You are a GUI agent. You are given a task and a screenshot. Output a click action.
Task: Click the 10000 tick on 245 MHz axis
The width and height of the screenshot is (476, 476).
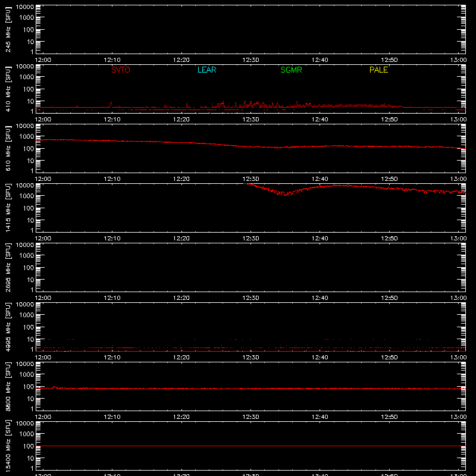pos(25,7)
